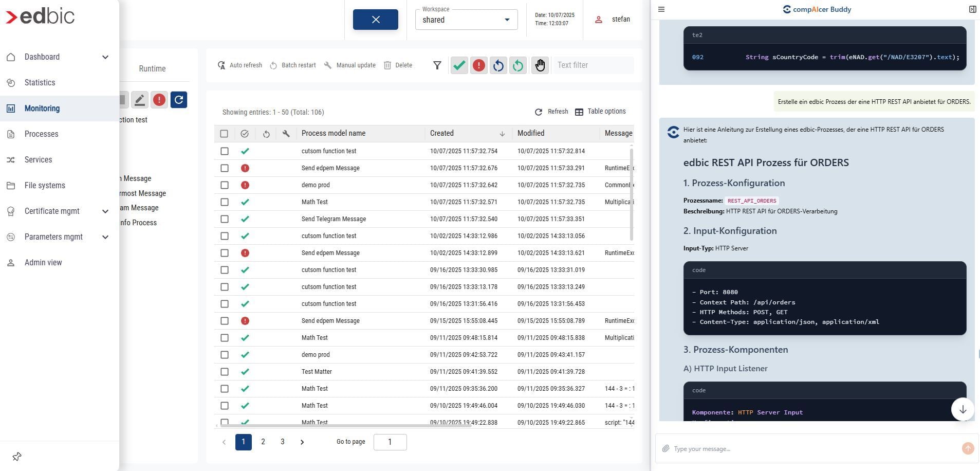Image resolution: width=980 pixels, height=471 pixels.
Task: Click the pin sidebar icon
Action: [x=17, y=457]
